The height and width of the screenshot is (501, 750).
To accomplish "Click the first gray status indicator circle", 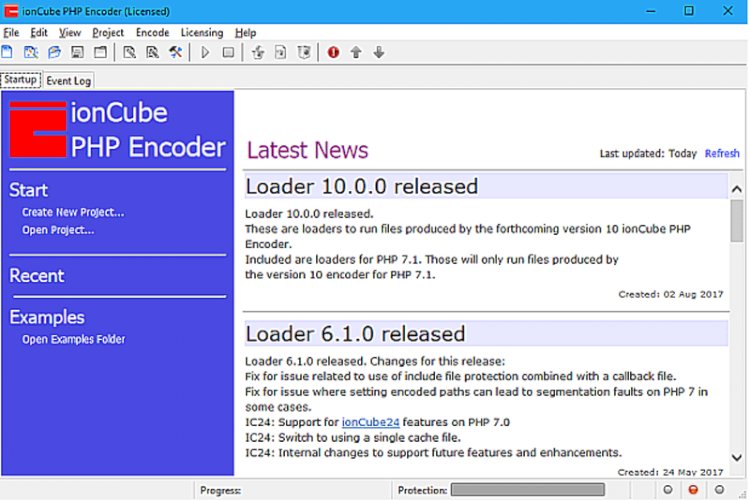I will [x=668, y=490].
